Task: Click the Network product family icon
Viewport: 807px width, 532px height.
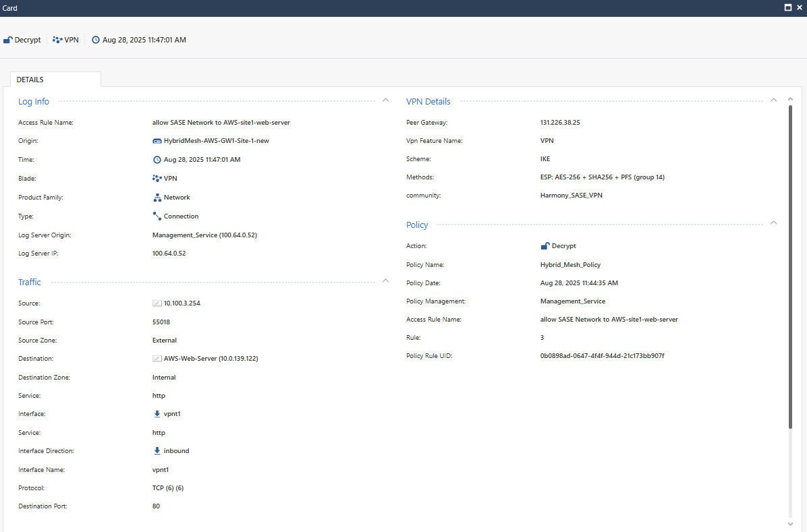Action: (x=157, y=198)
